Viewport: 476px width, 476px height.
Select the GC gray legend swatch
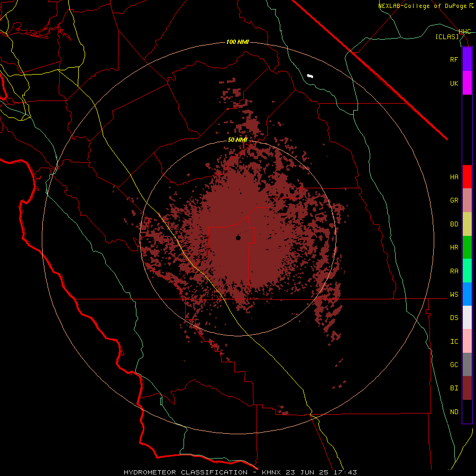tap(467, 364)
